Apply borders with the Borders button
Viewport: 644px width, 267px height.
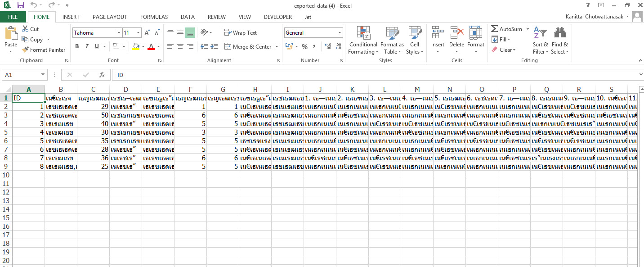click(x=116, y=46)
